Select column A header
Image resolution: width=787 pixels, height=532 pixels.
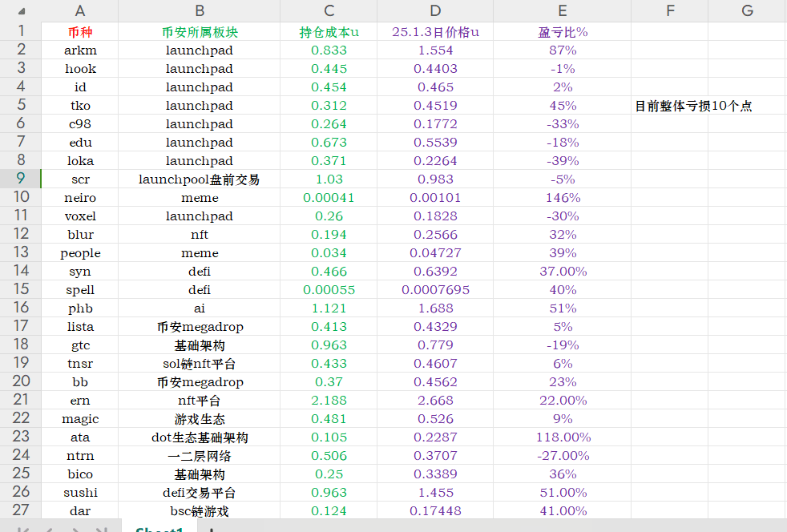[x=80, y=10]
